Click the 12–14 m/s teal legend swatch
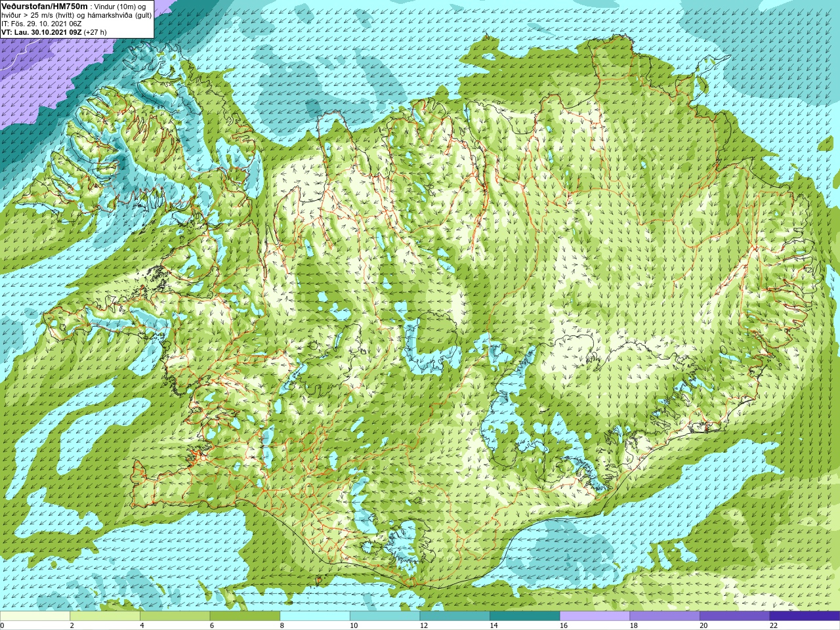The image size is (840, 630). pyautogui.click(x=455, y=616)
